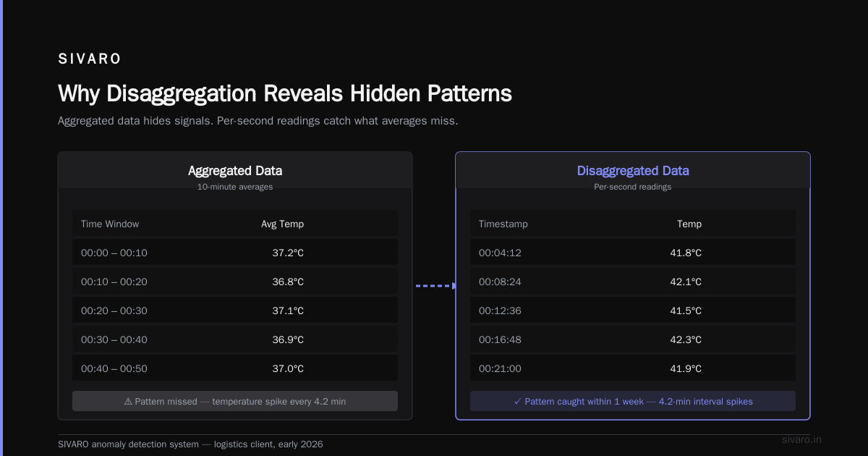
Task: Select the "41.9°C" reading
Action: click(x=686, y=368)
